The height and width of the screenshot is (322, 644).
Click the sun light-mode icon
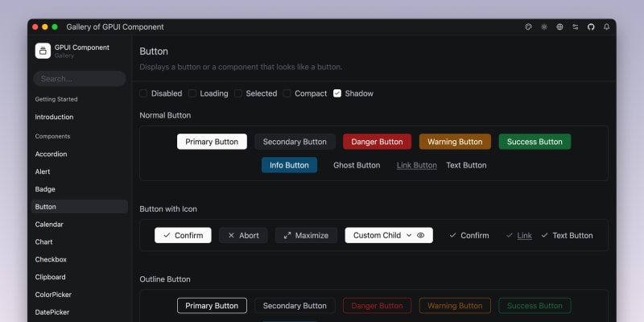click(x=544, y=27)
